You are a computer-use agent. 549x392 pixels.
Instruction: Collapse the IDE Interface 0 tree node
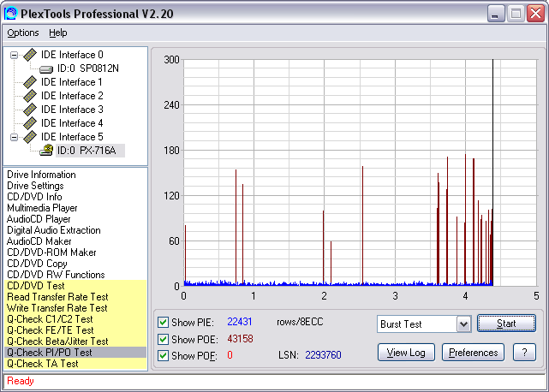[x=14, y=55]
